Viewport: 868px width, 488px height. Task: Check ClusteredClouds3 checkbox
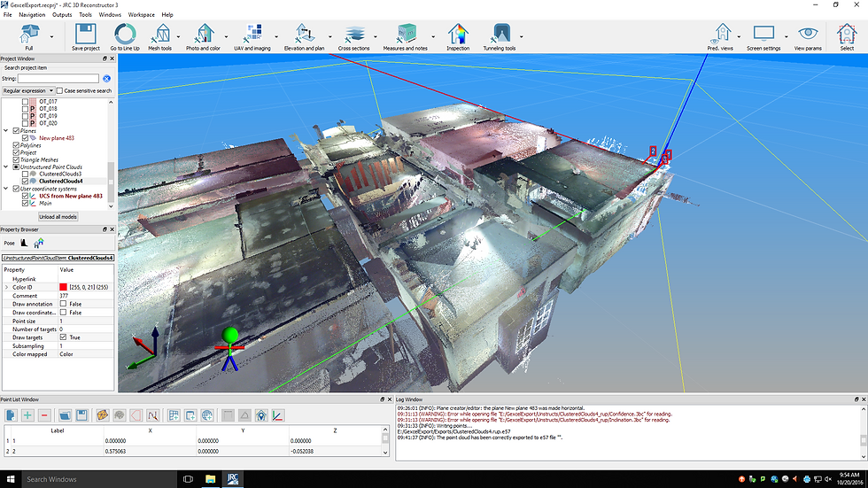(x=25, y=174)
